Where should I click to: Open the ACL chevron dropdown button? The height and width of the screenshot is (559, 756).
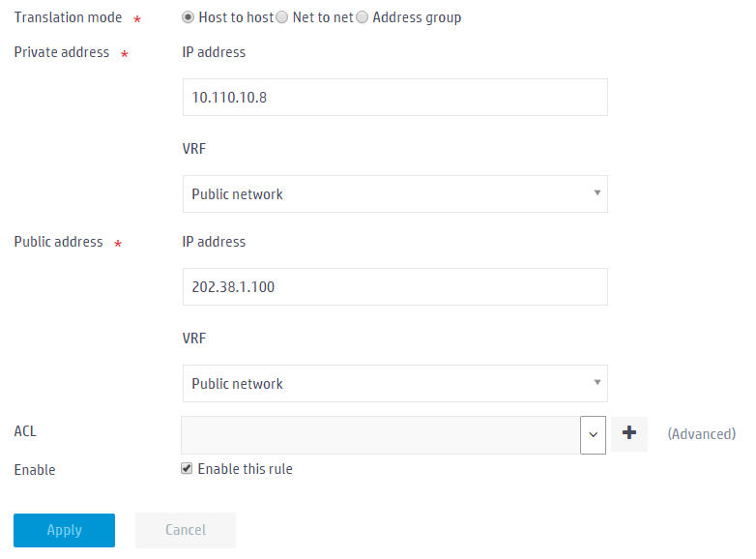tap(593, 435)
